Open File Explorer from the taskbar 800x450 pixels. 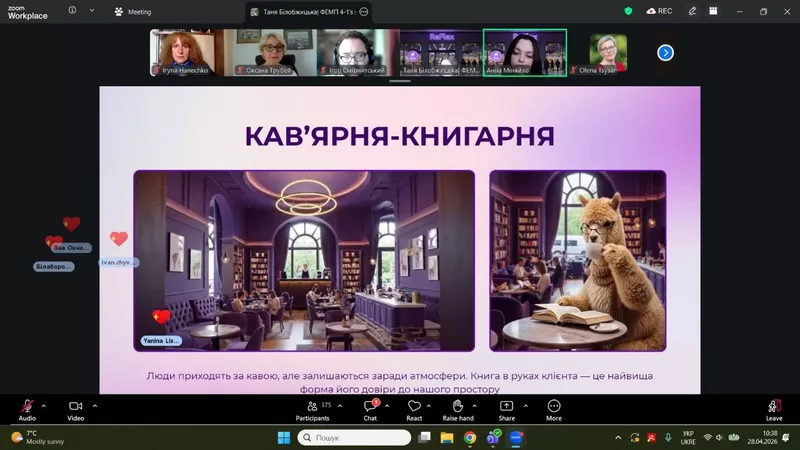(x=447, y=438)
